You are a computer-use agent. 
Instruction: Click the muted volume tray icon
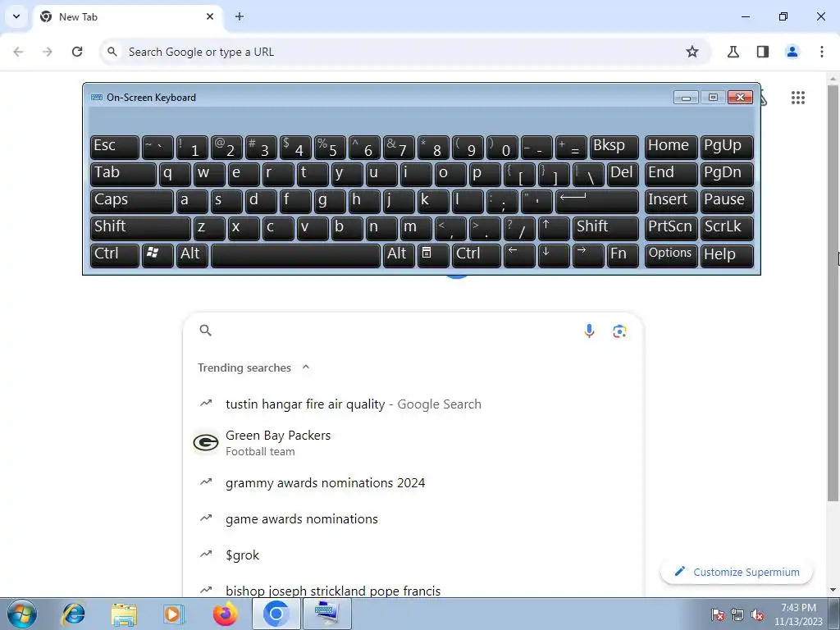click(x=757, y=614)
